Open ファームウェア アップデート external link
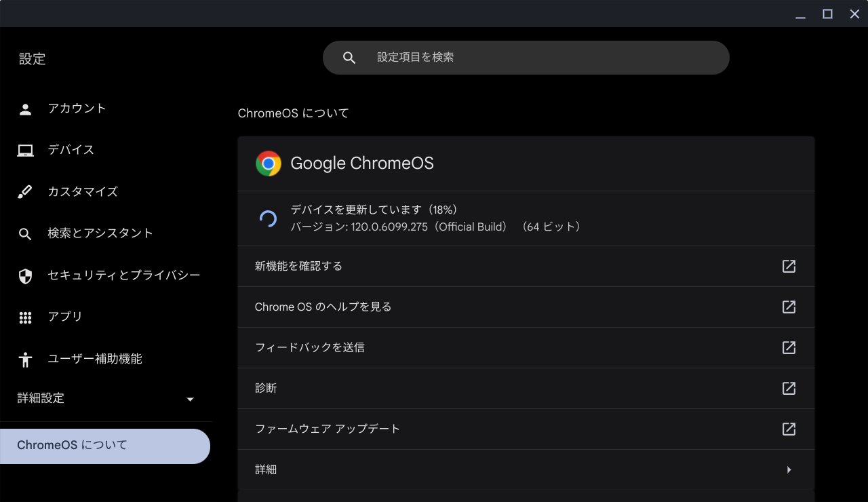Image resolution: width=868 pixels, height=502 pixels. pyautogui.click(x=788, y=429)
